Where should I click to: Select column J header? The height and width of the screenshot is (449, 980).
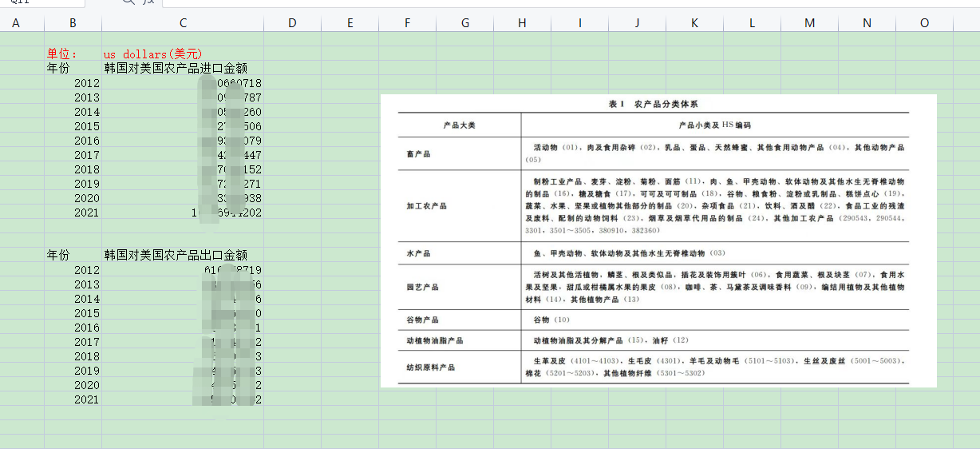tap(637, 23)
